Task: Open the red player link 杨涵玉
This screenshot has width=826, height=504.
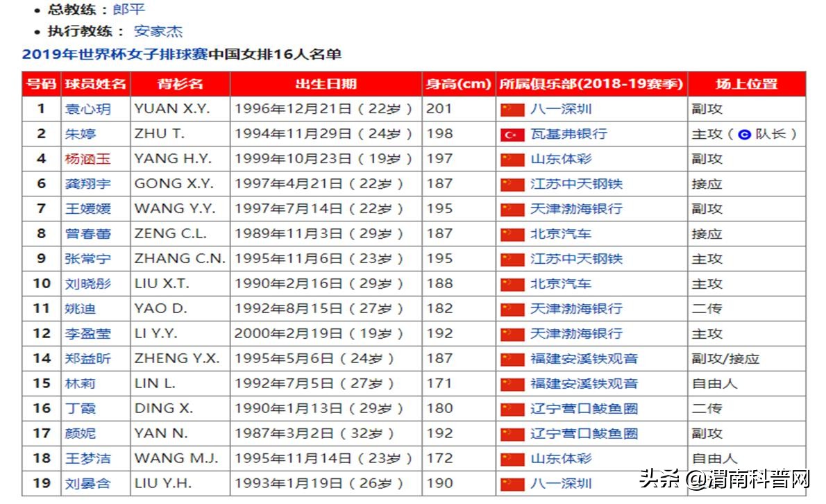Action: [88, 158]
